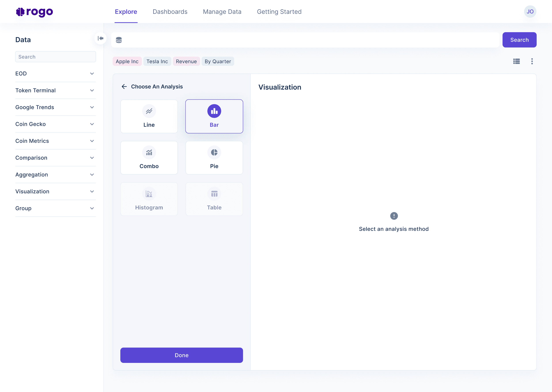Select the Line chart analysis icon
This screenshot has width=552, height=392.
149,111
